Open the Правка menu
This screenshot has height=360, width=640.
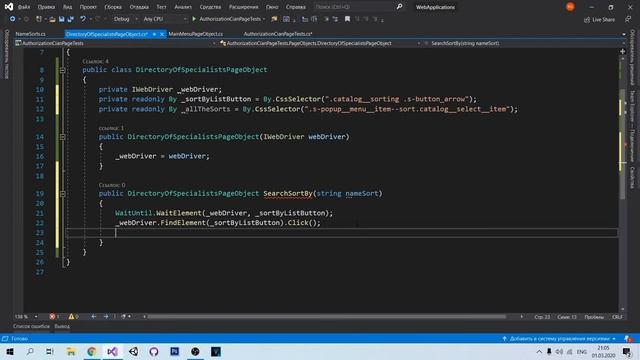46,7
